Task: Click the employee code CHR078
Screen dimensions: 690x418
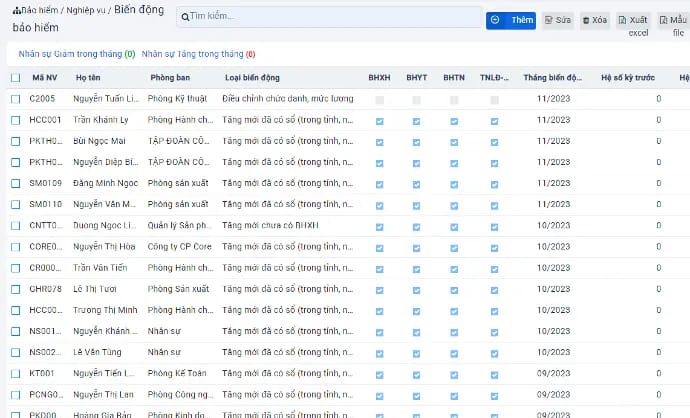Action: click(45, 289)
